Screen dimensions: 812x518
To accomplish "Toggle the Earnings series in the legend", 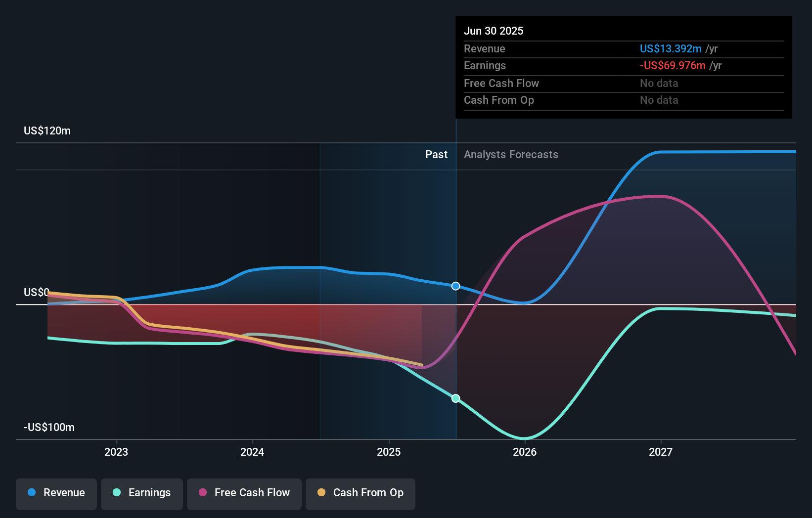I will click(x=142, y=494).
